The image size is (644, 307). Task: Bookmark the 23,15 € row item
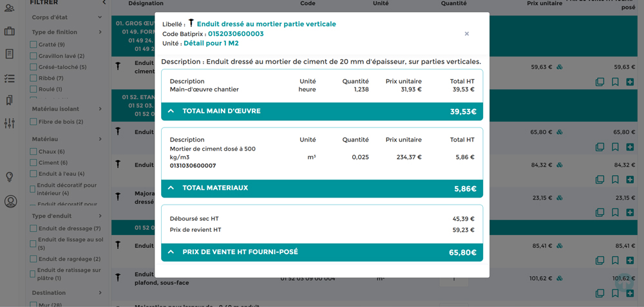(615, 212)
